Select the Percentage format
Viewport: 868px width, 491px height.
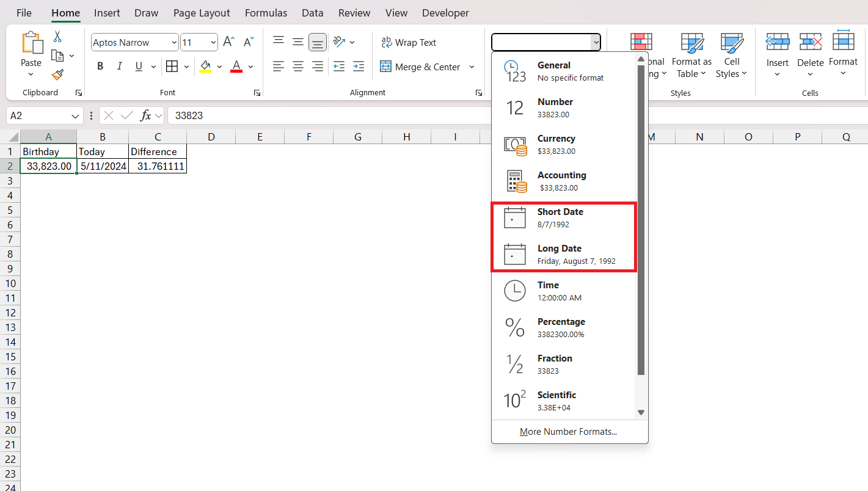pyautogui.click(x=563, y=328)
